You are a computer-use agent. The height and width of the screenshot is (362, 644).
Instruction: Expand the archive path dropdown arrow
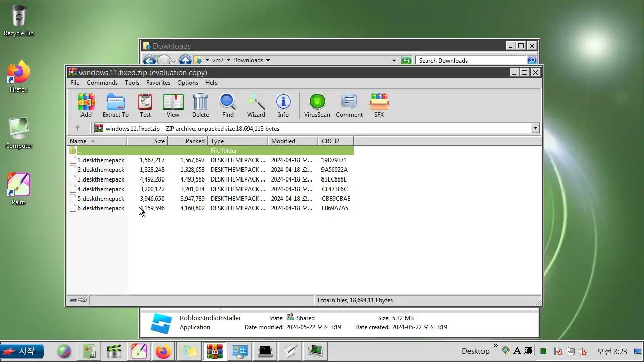point(535,128)
